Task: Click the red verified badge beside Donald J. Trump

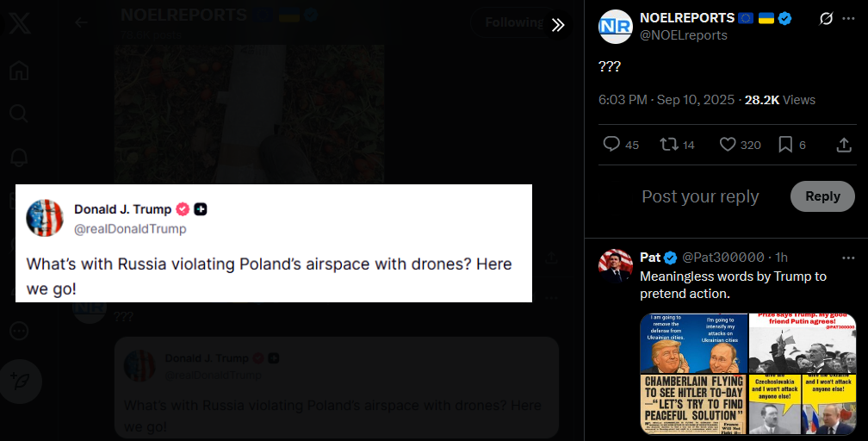Action: click(183, 208)
